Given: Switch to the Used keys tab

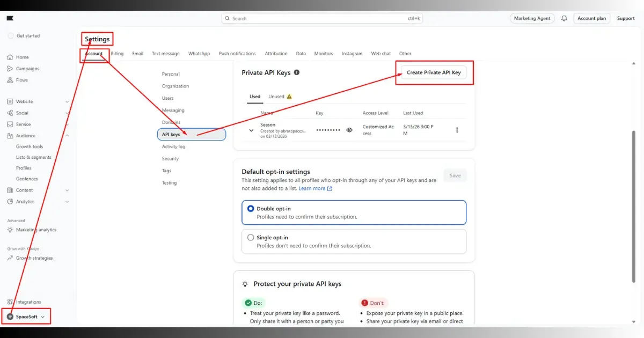Looking at the screenshot, I should point(255,97).
